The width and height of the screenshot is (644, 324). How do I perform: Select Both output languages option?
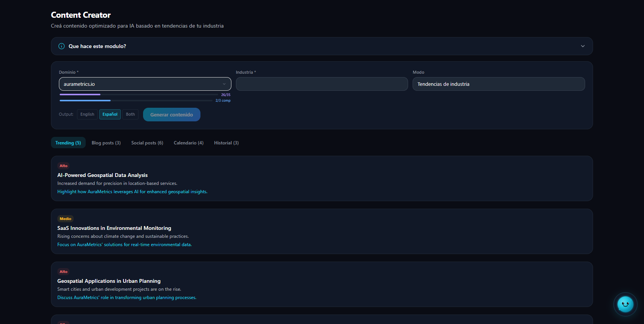point(130,114)
